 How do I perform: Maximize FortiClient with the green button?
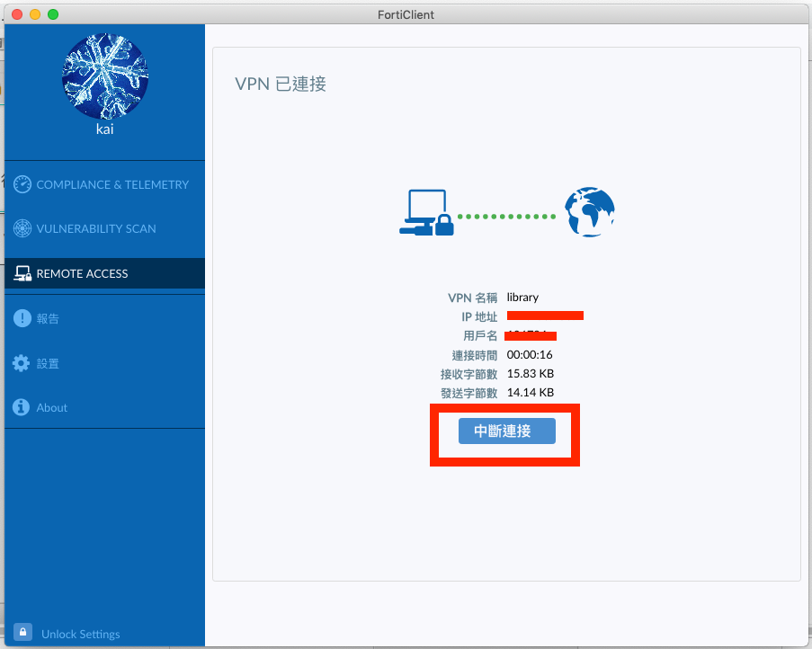click(x=53, y=14)
